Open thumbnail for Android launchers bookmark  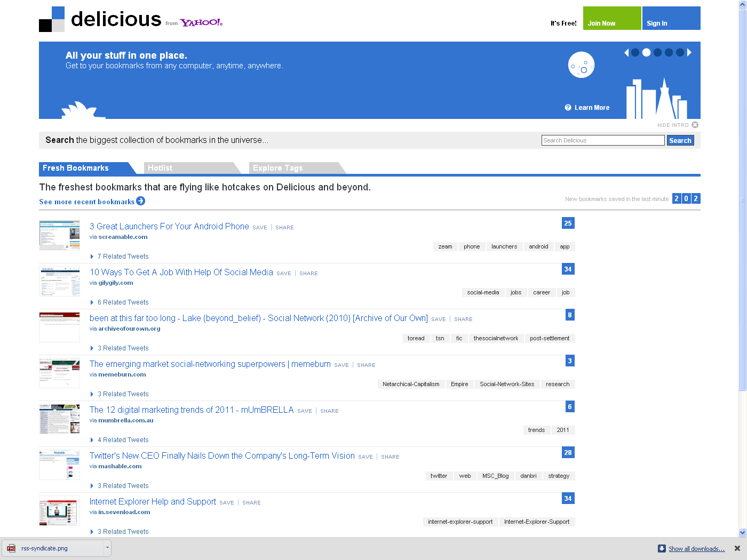(59, 235)
